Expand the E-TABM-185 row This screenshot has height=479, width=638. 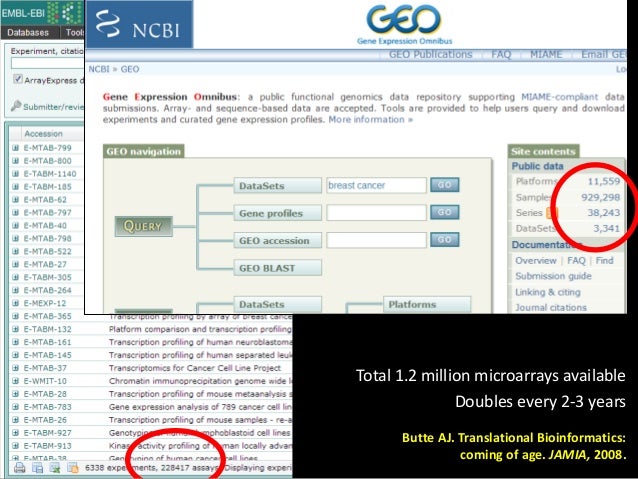click(x=15, y=187)
